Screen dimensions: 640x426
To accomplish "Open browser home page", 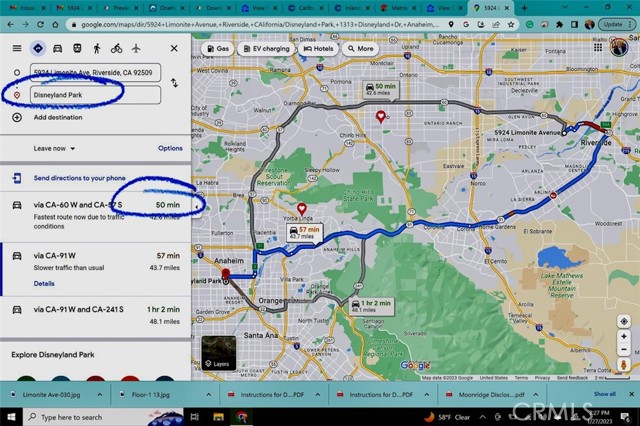I will [x=55, y=24].
